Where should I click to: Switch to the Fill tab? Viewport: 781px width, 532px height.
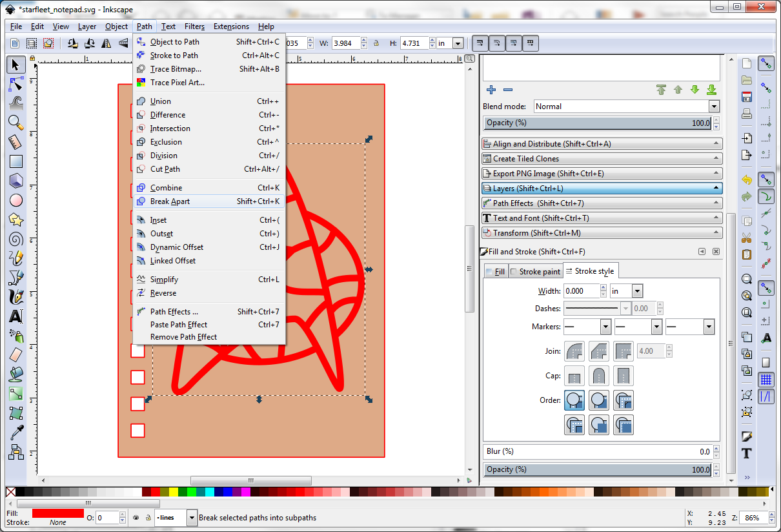496,272
